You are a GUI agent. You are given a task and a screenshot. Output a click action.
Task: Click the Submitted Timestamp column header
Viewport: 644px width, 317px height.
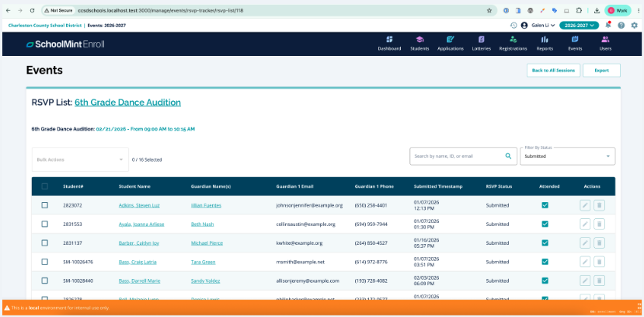[x=438, y=186]
